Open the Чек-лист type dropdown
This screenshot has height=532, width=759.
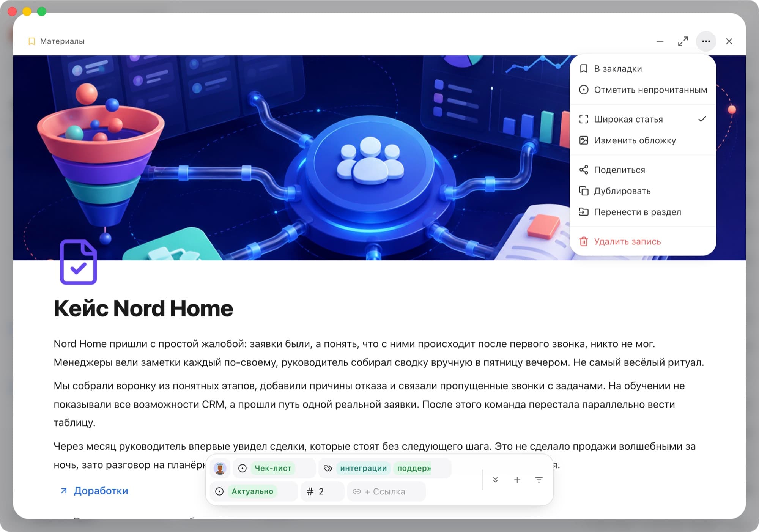(x=274, y=468)
